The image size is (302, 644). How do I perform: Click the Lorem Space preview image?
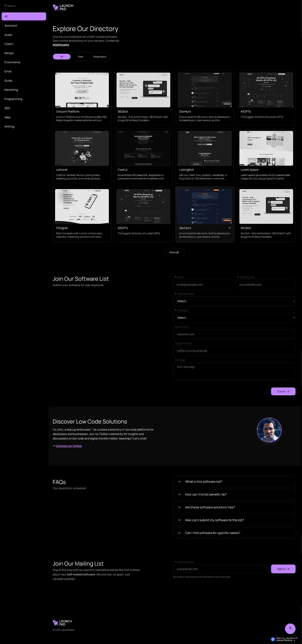(266, 148)
